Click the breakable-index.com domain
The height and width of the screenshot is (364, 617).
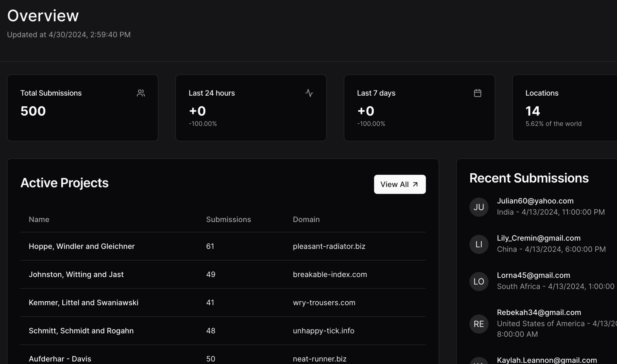click(330, 274)
